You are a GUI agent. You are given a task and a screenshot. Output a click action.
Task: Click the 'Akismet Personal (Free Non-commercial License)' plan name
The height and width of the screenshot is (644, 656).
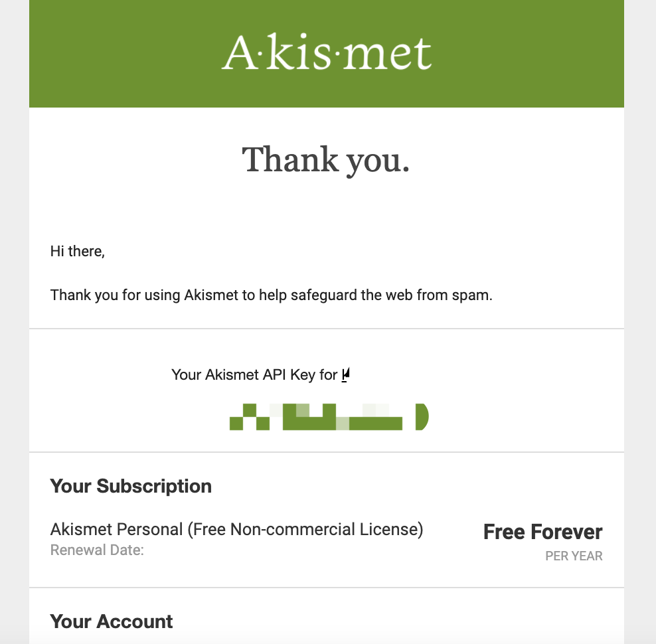pos(236,530)
